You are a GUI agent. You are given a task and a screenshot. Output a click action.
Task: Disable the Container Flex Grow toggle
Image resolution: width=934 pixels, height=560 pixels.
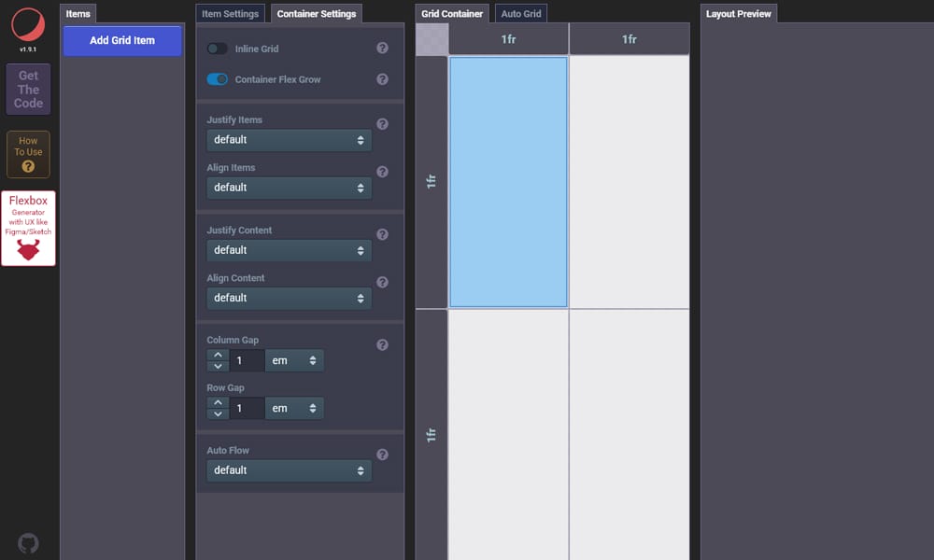click(x=217, y=79)
